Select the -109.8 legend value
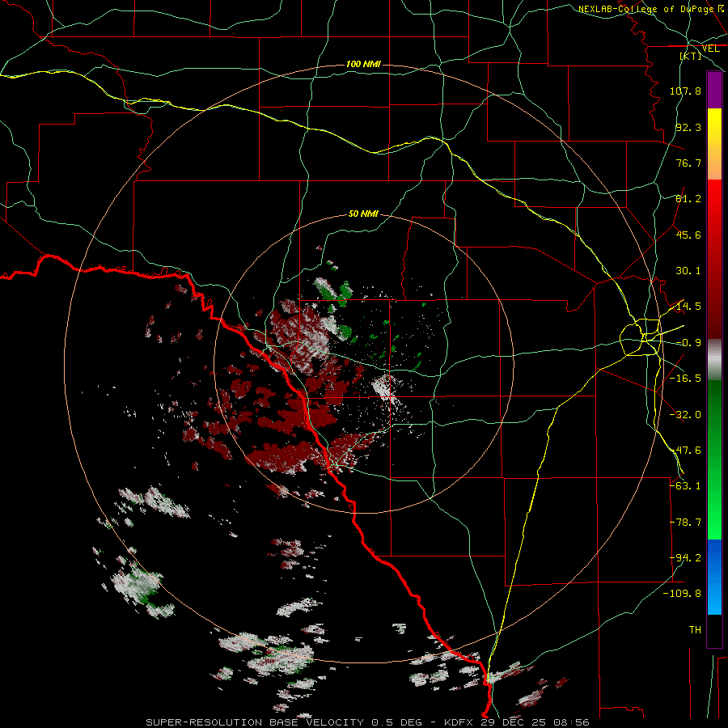The height and width of the screenshot is (728, 728). 682,594
